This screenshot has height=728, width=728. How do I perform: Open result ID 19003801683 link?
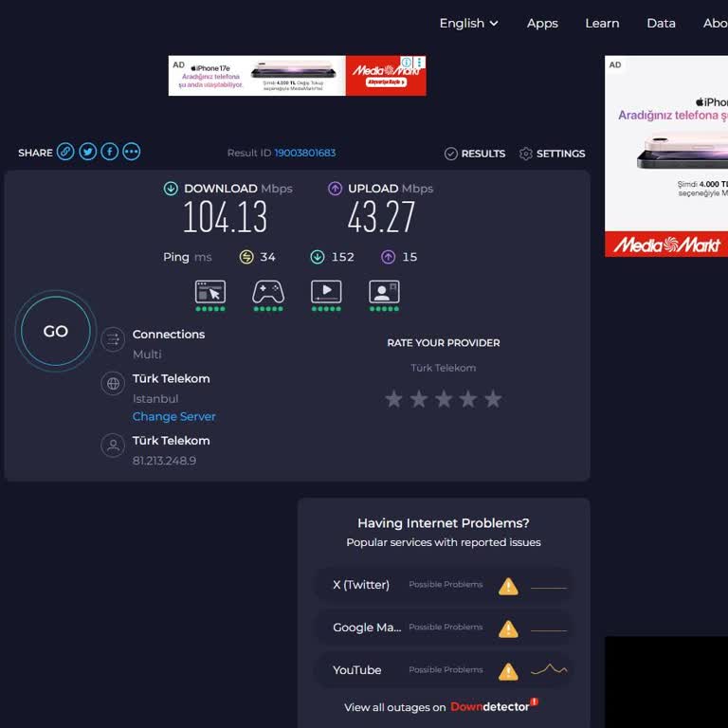305,153
